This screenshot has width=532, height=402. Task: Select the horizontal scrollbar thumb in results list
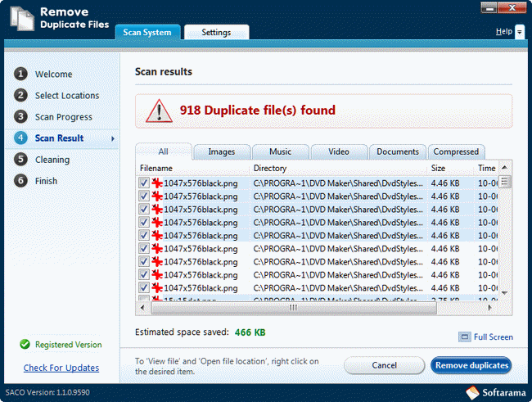coord(294,308)
